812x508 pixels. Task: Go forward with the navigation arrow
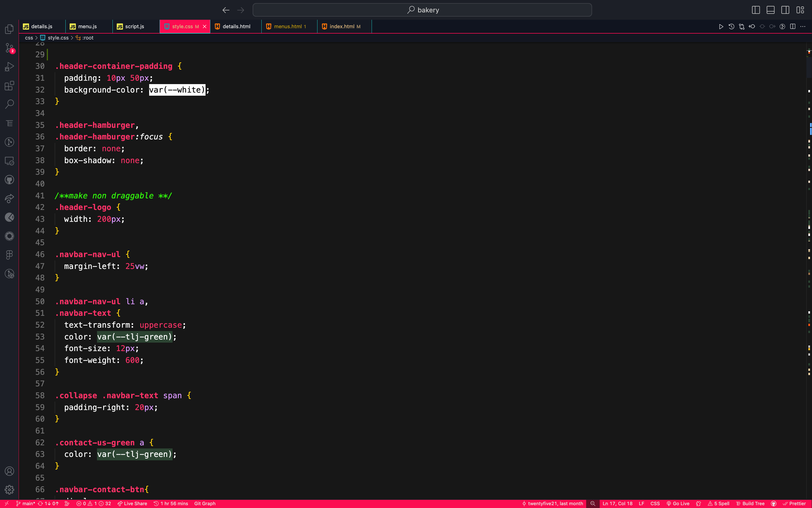pyautogui.click(x=240, y=10)
